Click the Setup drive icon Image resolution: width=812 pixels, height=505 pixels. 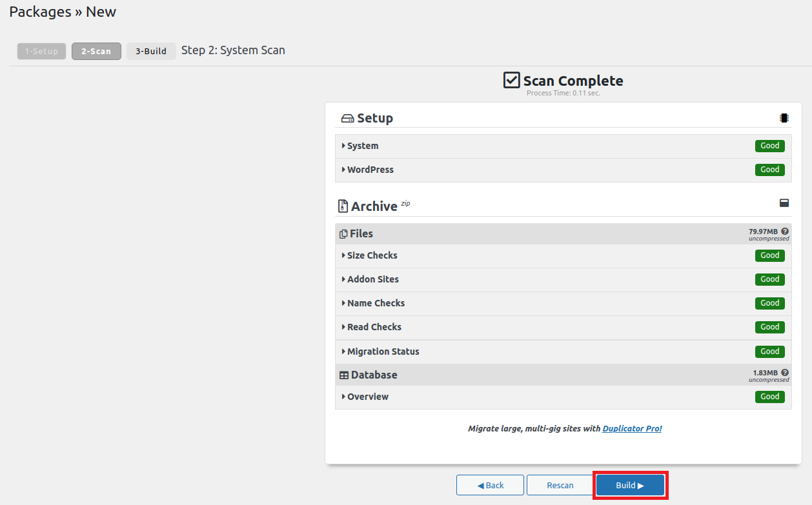[347, 119]
